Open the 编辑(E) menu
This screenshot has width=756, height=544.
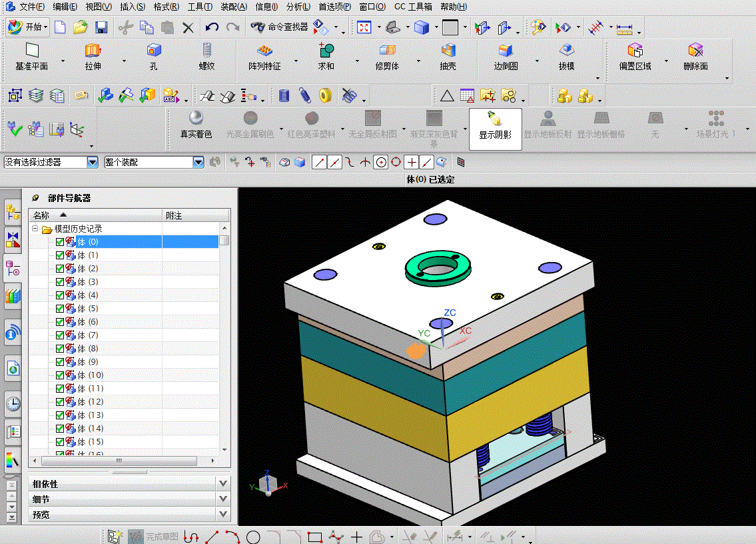(65, 7)
